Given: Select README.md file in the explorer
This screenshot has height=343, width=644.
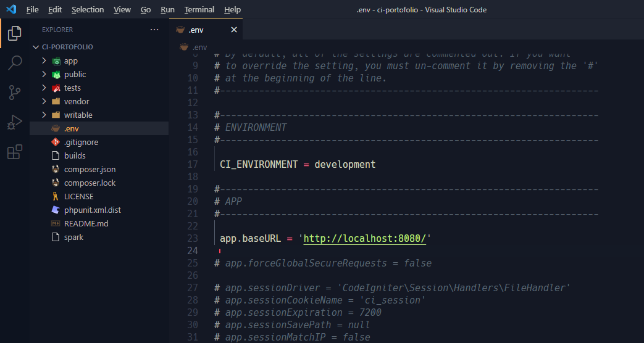Looking at the screenshot, I should (x=86, y=224).
